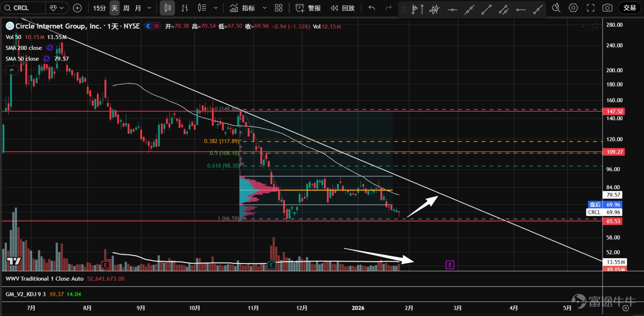Click the SMA 200 loading circle icon
Image resolution: width=644 pixels, height=316 pixels.
(50, 48)
